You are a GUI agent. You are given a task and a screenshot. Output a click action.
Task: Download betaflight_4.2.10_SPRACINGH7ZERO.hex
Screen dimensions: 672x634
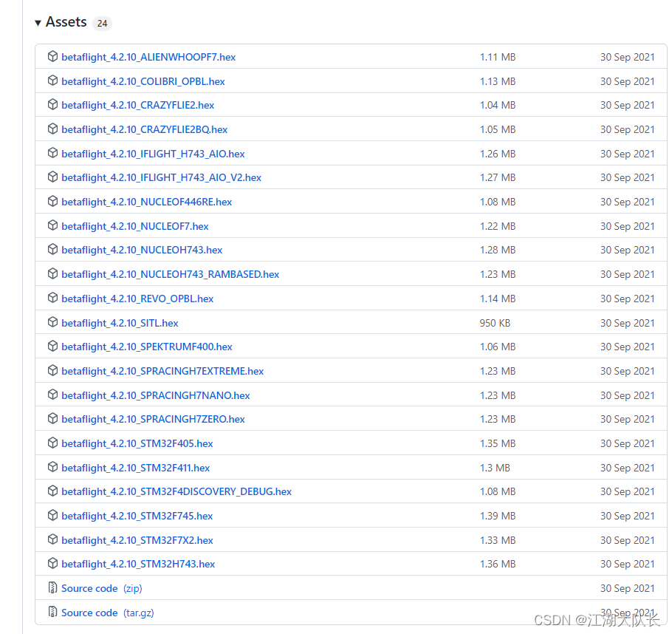coord(153,419)
